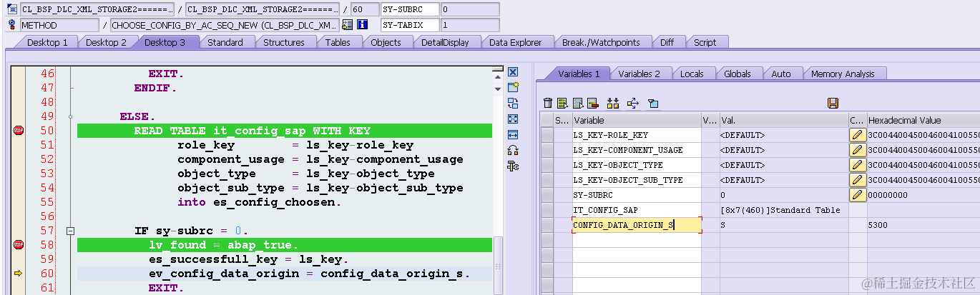Switch to Variables 2 tab
The image size is (980, 295).
(x=640, y=74)
